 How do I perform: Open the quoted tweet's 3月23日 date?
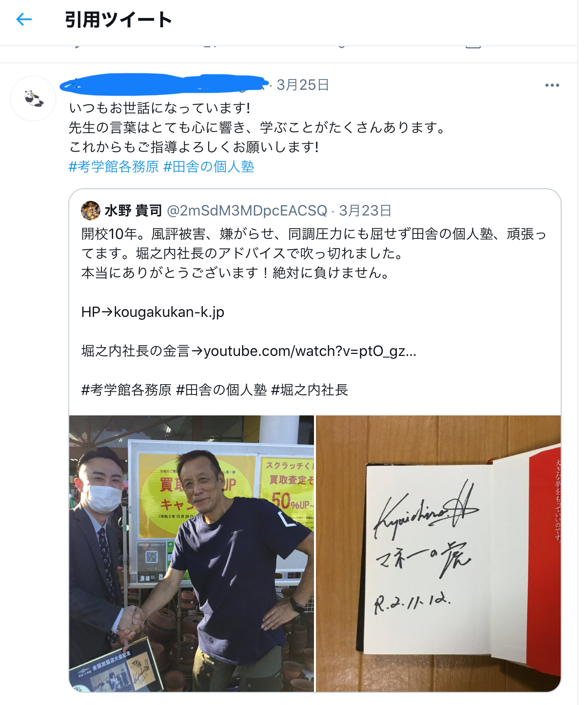point(365,211)
